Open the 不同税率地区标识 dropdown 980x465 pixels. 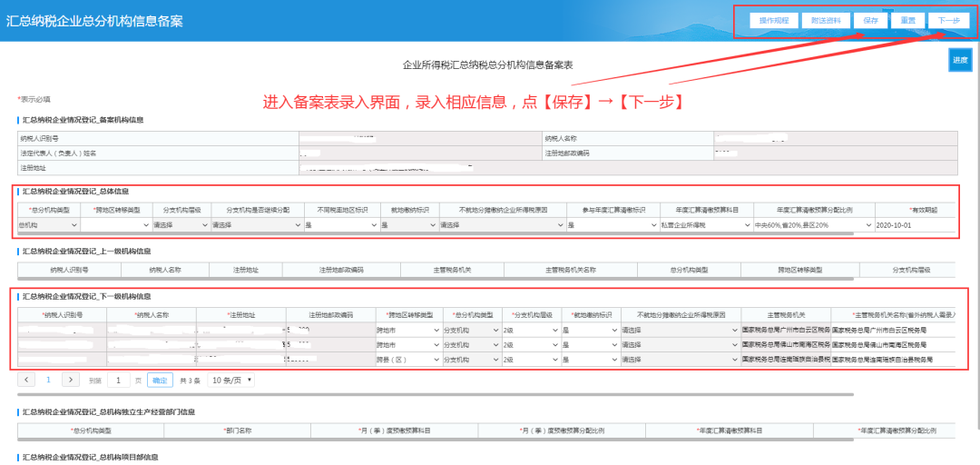point(341,224)
